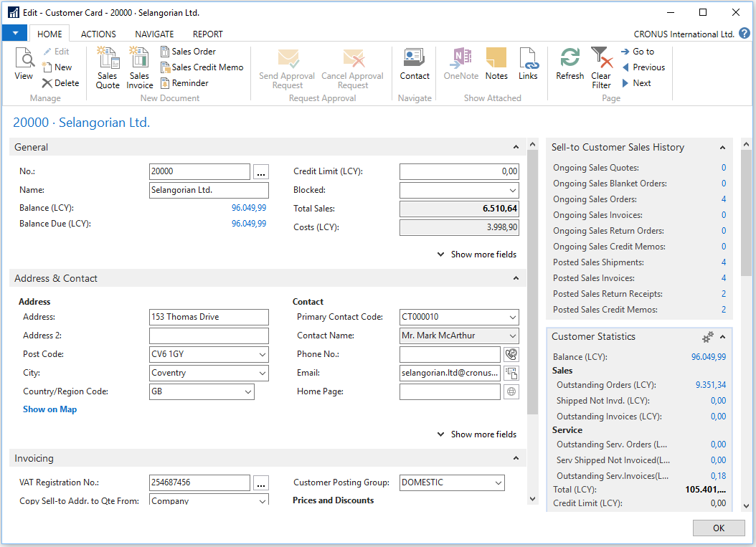Open Posted Sales Invoices count link
This screenshot has height=547, width=756.
tap(723, 278)
